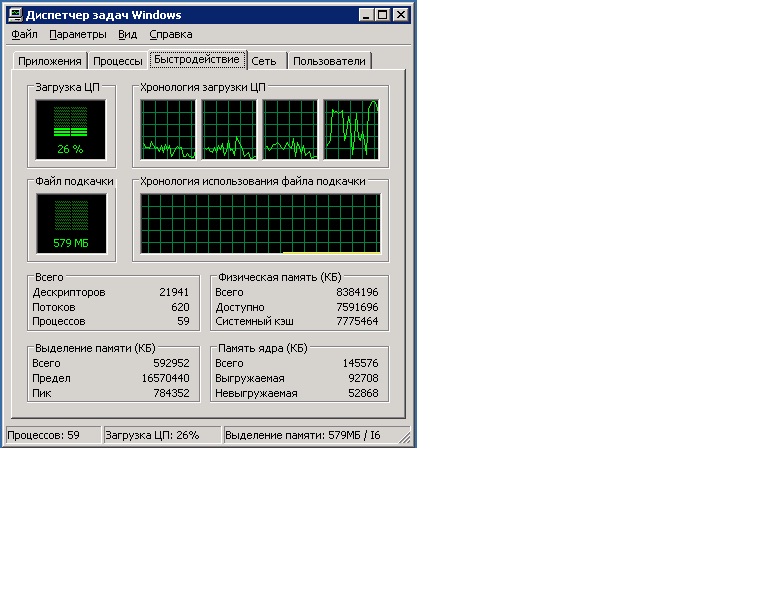Open the Вид menu
Screen dimensions: 768x614
point(127,35)
